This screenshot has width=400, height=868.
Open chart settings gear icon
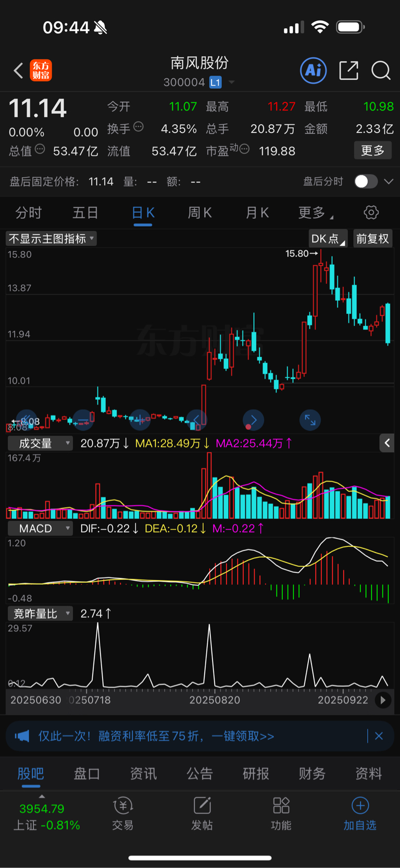click(x=371, y=213)
